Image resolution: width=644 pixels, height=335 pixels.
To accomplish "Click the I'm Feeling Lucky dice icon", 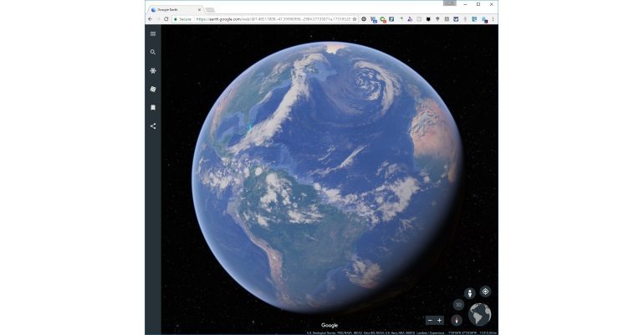I will click(x=153, y=89).
